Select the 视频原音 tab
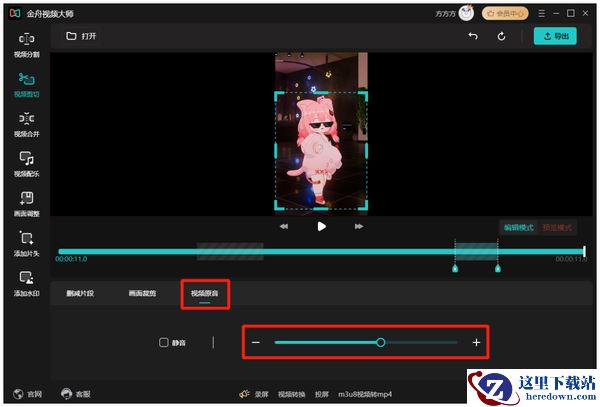The height and width of the screenshot is (407, 600). 205,294
